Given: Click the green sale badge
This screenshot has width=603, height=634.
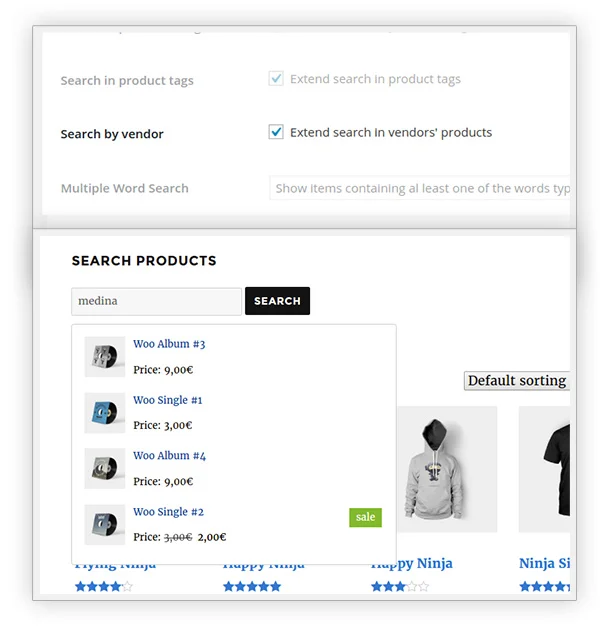Looking at the screenshot, I should coord(365,517).
